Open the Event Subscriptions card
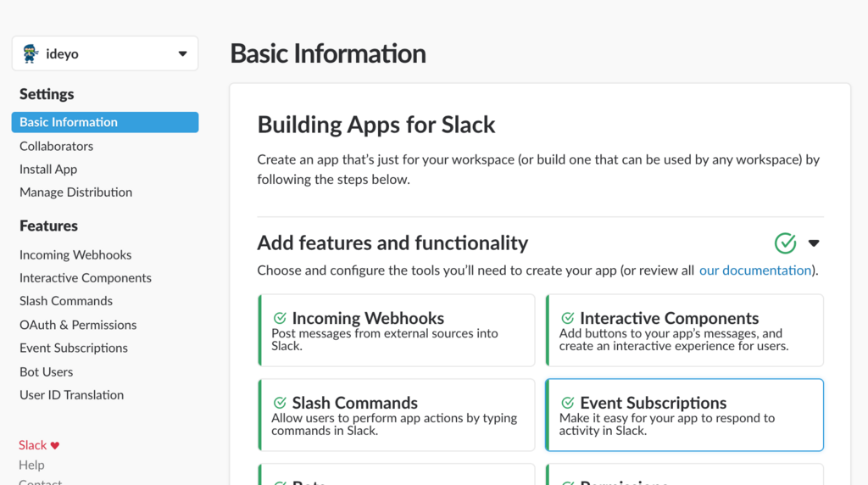The width and height of the screenshot is (868, 485). [684, 415]
